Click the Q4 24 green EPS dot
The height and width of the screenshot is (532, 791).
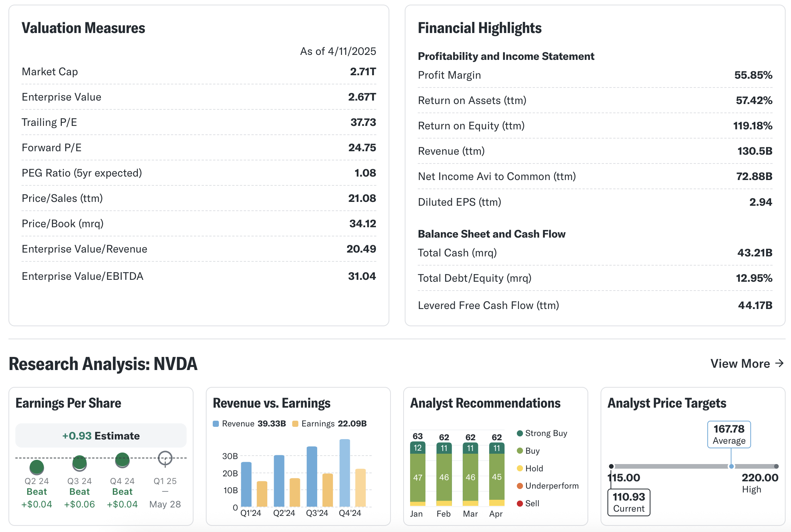[122, 460]
